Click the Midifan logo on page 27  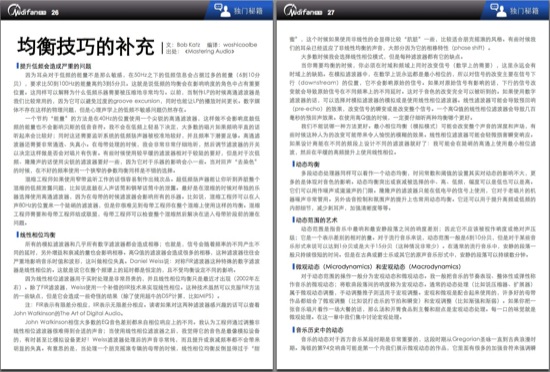coord(303,11)
